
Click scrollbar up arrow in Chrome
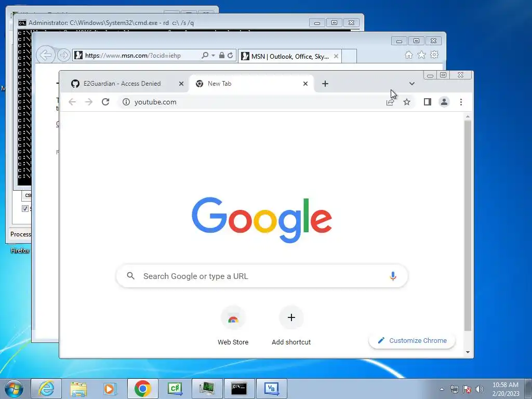[x=468, y=117]
